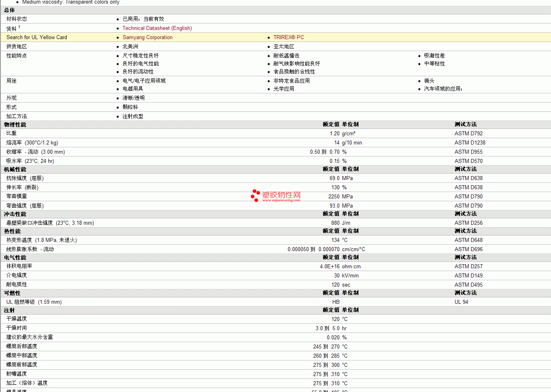The height and width of the screenshot is (392, 551).
Task: Click the 射嘴温度 row label
Action: (x=17, y=374)
